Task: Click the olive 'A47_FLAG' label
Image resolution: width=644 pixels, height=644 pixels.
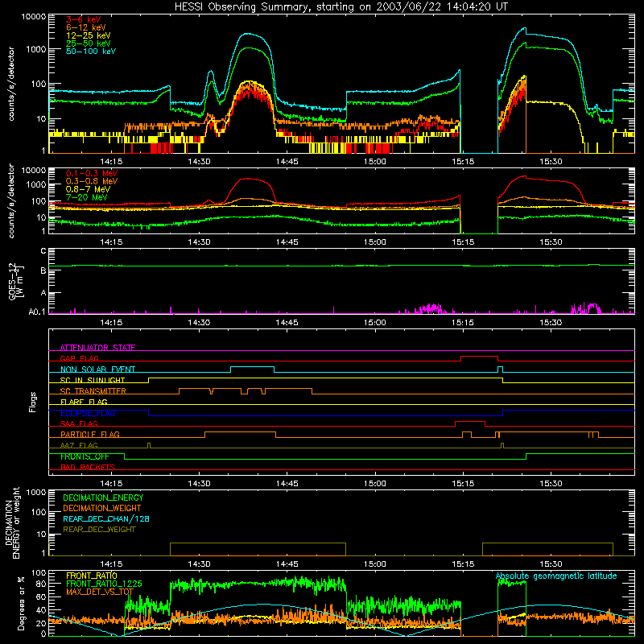Action: point(79,445)
